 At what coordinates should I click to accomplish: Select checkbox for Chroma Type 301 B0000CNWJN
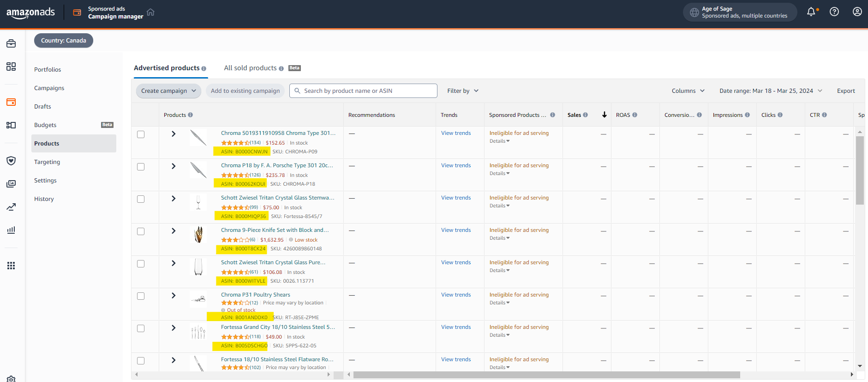141,134
